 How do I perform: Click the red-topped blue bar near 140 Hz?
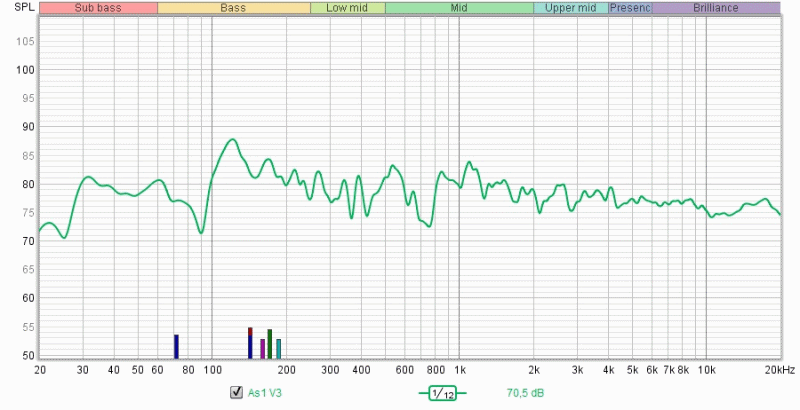(250, 343)
